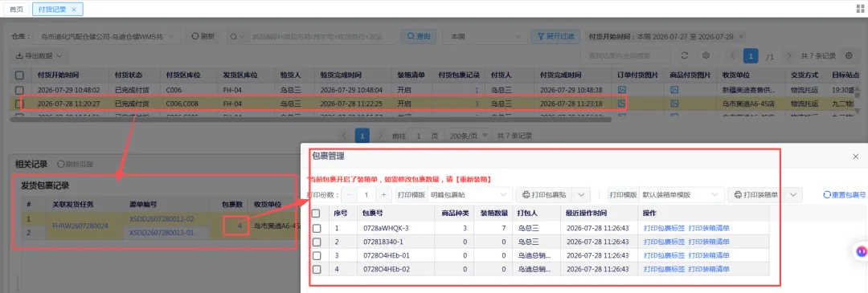Image resolution: width=868 pixels, height=293 pixels.
Task: Open the grid apps icon at top right
Action: (860, 10)
